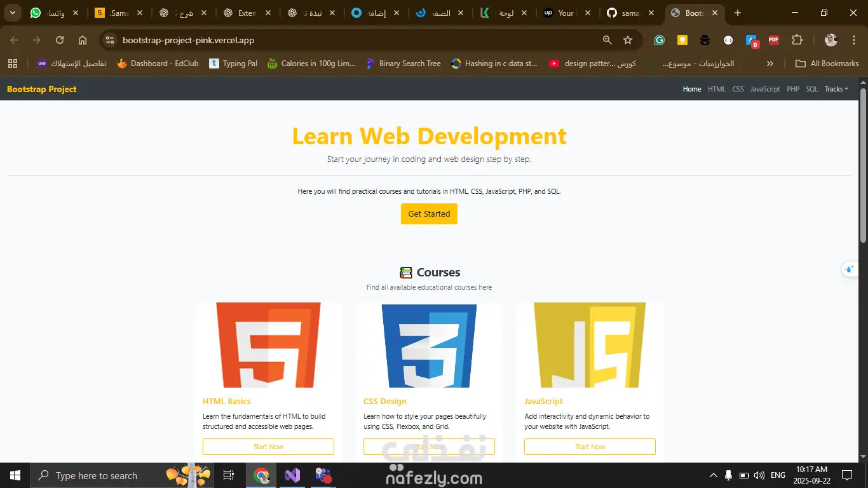Open the Calories in 100g bookmark
This screenshot has width=868, height=488.
coord(311,64)
